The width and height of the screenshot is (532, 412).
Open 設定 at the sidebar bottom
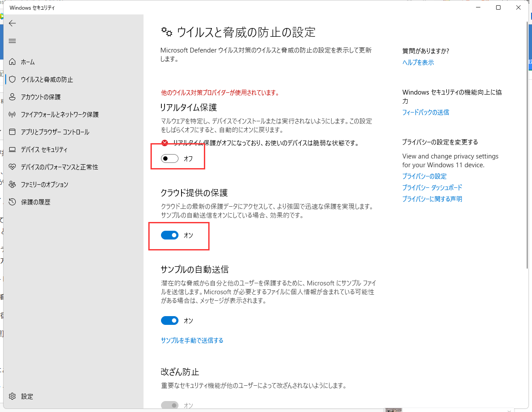coord(27,396)
